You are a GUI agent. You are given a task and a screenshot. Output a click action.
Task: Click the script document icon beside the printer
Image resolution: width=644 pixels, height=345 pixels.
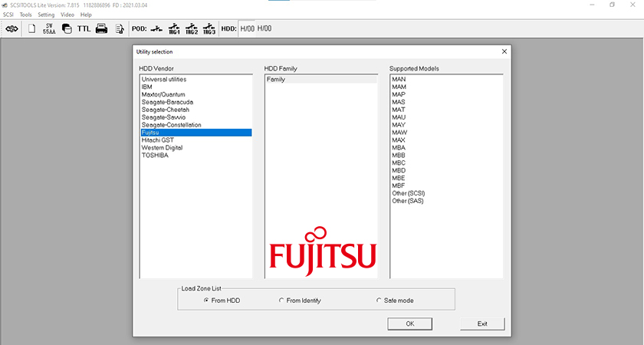pyautogui.click(x=120, y=29)
